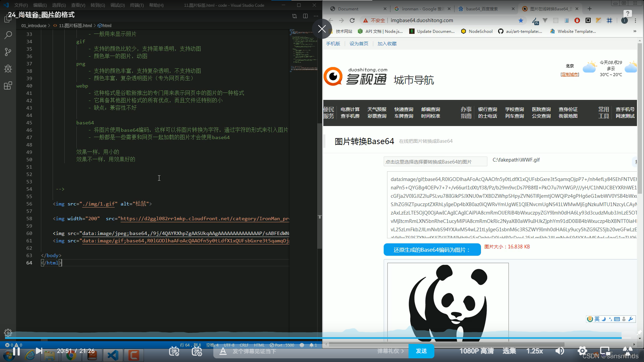Image resolution: width=644 pixels, height=362 pixels.
Task: Open the Extensions view in VS Code
Action: (x=8, y=85)
